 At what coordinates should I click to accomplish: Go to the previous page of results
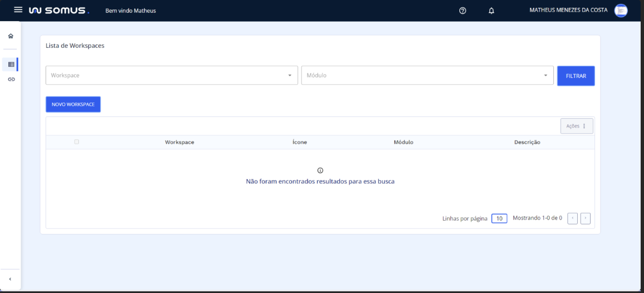tap(572, 218)
